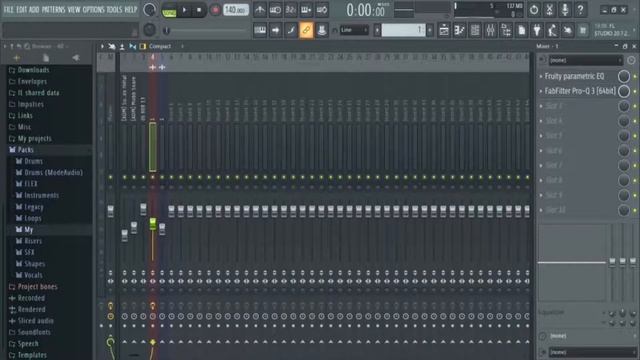Enable typing keyboard to piano
Screen dimensions: 640x360
pyautogui.click(x=260, y=30)
